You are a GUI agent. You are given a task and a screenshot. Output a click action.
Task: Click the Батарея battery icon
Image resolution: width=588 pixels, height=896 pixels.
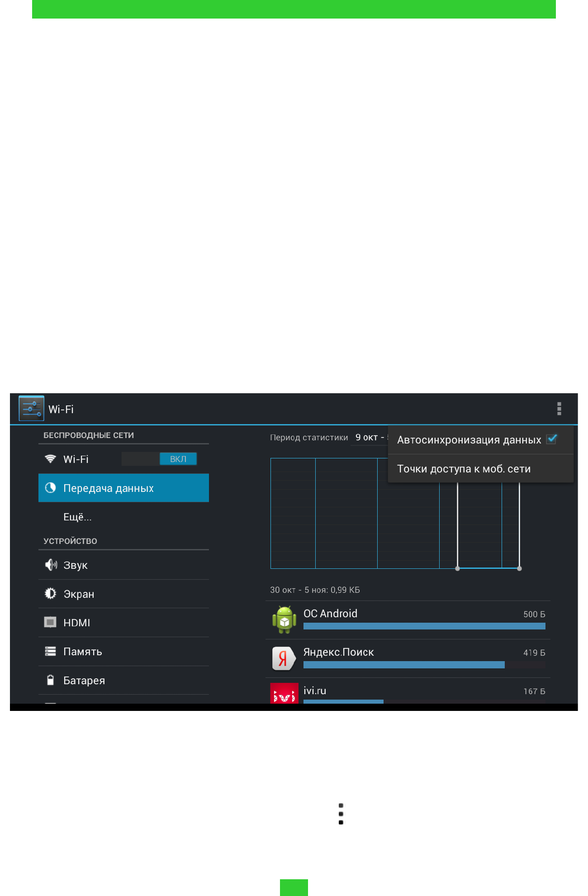50,680
